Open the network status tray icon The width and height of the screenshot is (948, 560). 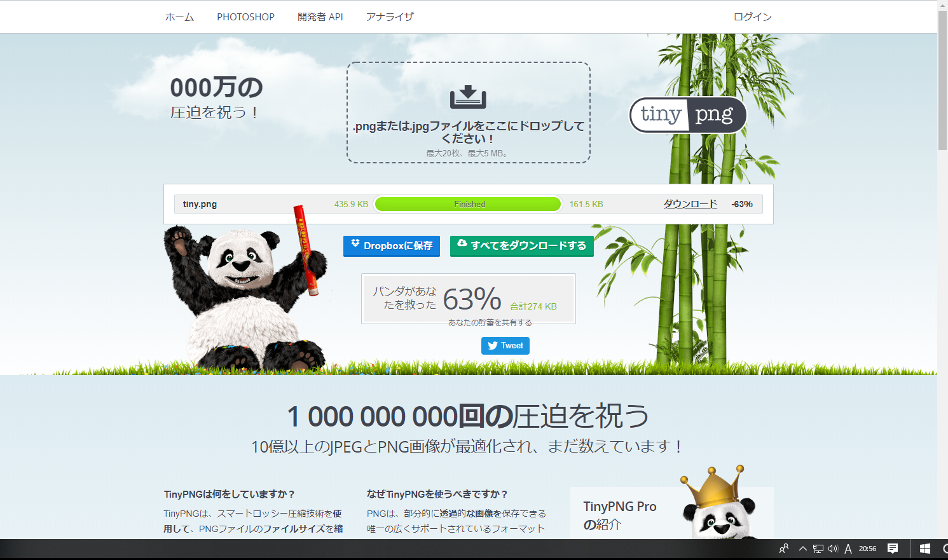[x=818, y=549]
